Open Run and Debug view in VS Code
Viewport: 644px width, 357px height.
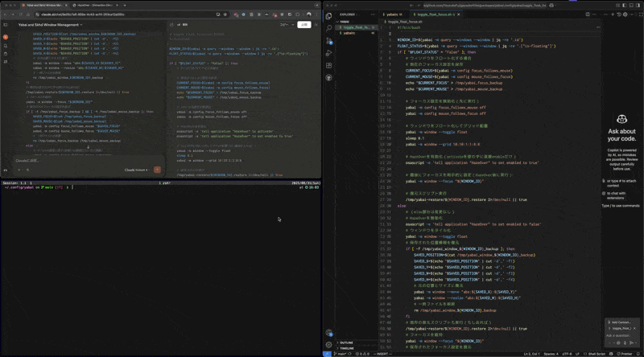tap(328, 53)
